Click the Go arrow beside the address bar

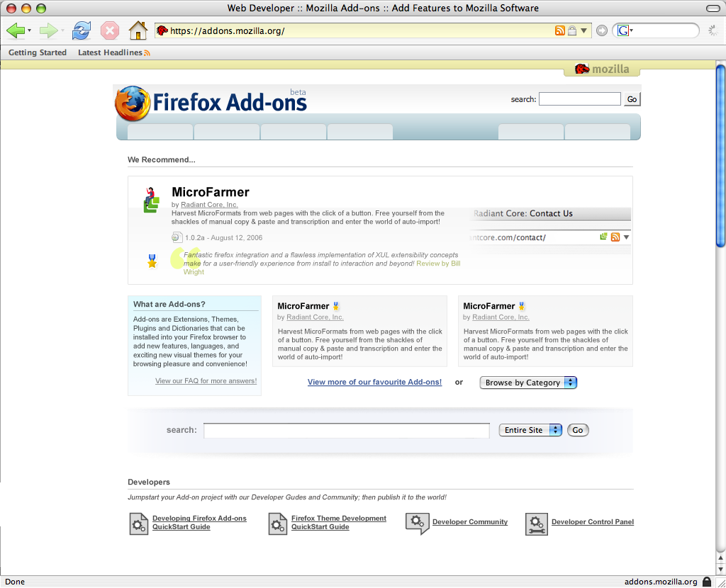point(601,30)
